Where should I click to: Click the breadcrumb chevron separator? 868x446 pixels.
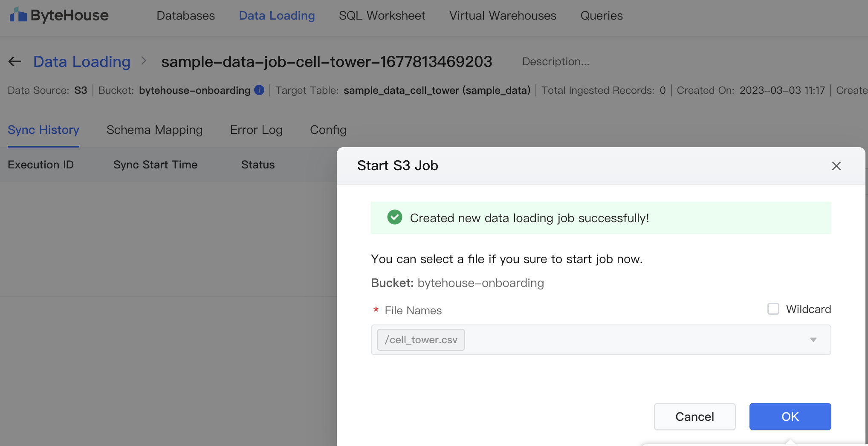[x=144, y=61]
